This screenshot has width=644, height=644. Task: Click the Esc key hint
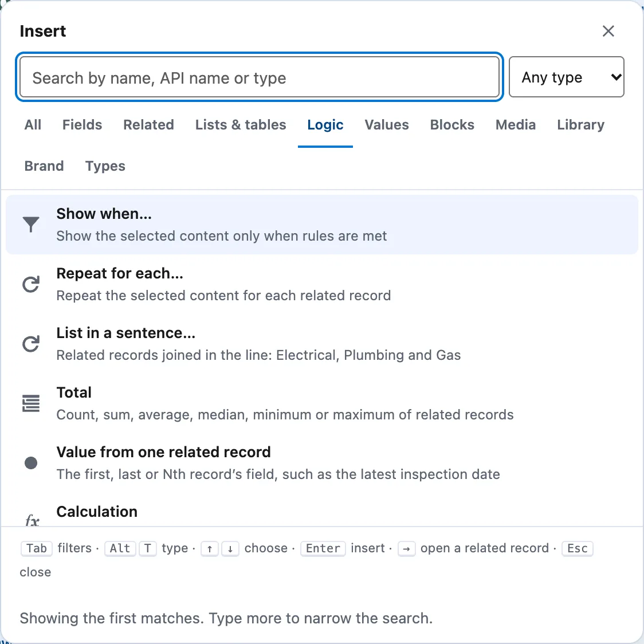pyautogui.click(x=578, y=548)
